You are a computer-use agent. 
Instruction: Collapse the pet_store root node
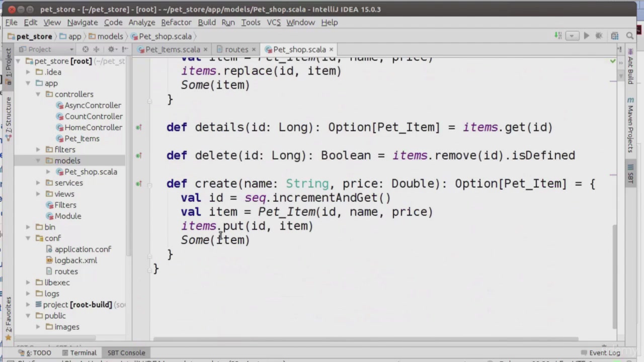pos(19,61)
